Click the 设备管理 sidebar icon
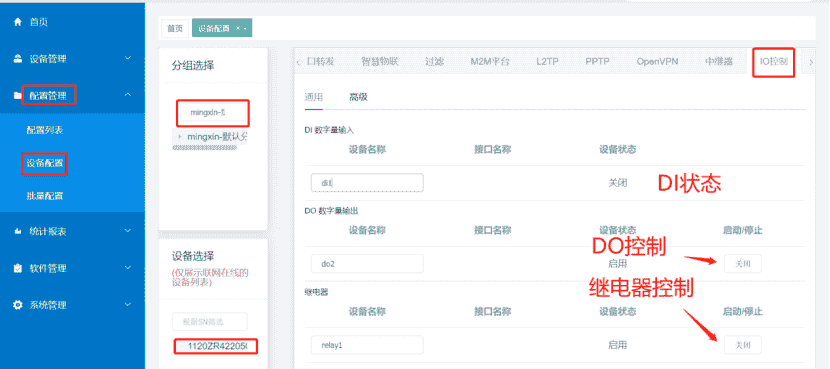830x369 pixels. 18,59
